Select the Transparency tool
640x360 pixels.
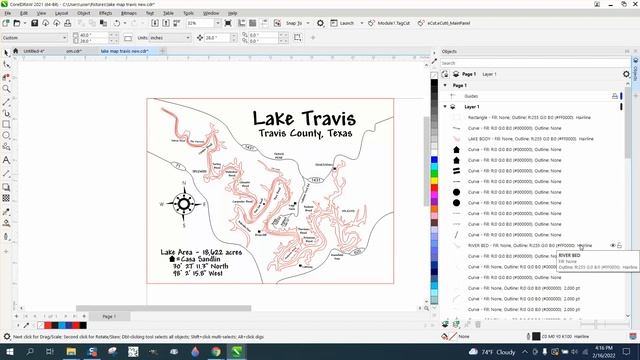click(x=6, y=198)
